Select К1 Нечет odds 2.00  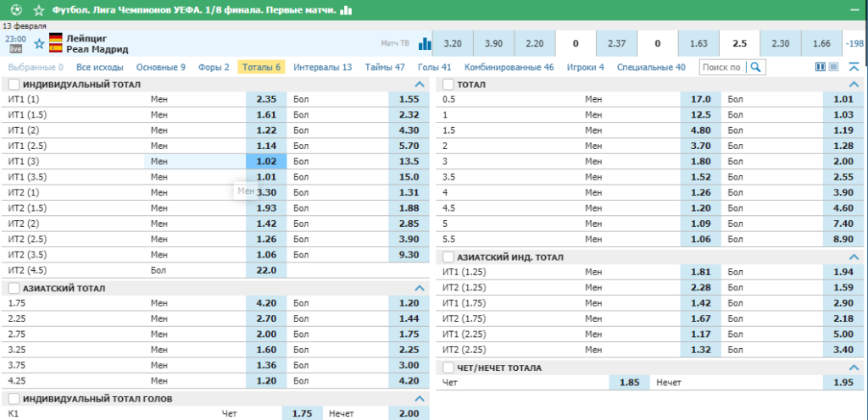409,413
